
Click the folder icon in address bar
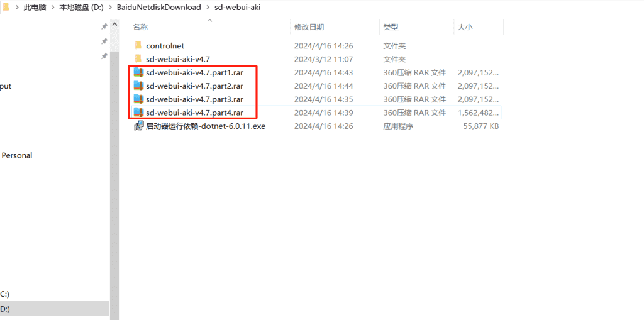click(6, 7)
